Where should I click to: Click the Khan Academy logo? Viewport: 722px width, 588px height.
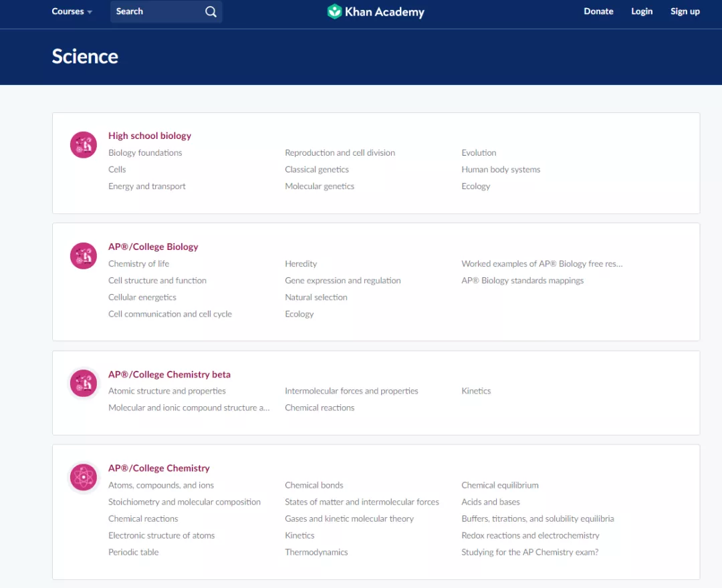pyautogui.click(x=376, y=11)
